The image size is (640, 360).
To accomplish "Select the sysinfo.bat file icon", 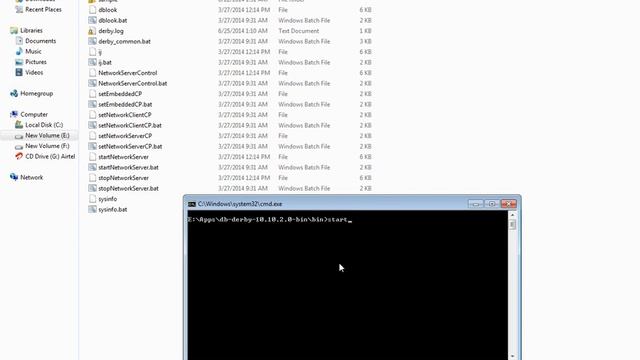I will 92,209.
